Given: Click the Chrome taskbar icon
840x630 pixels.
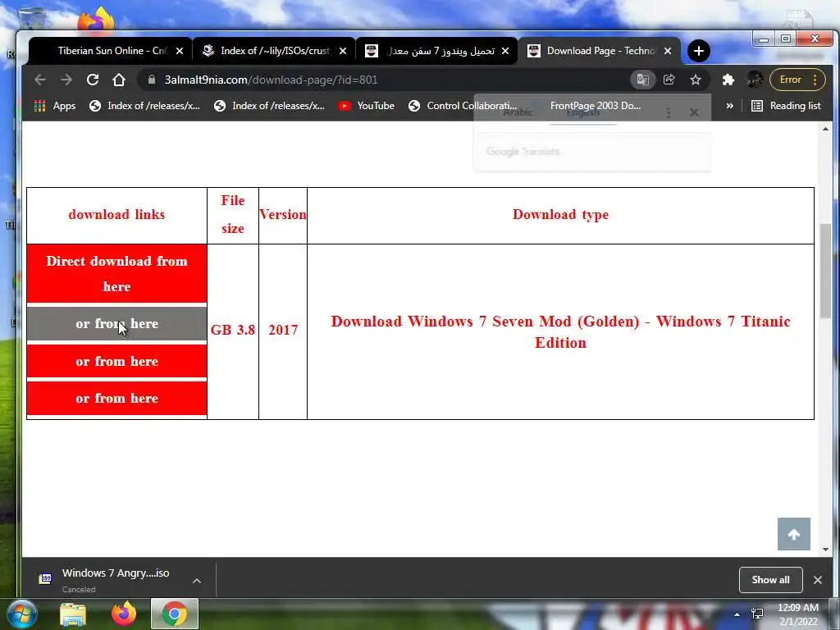Looking at the screenshot, I should click(175, 614).
